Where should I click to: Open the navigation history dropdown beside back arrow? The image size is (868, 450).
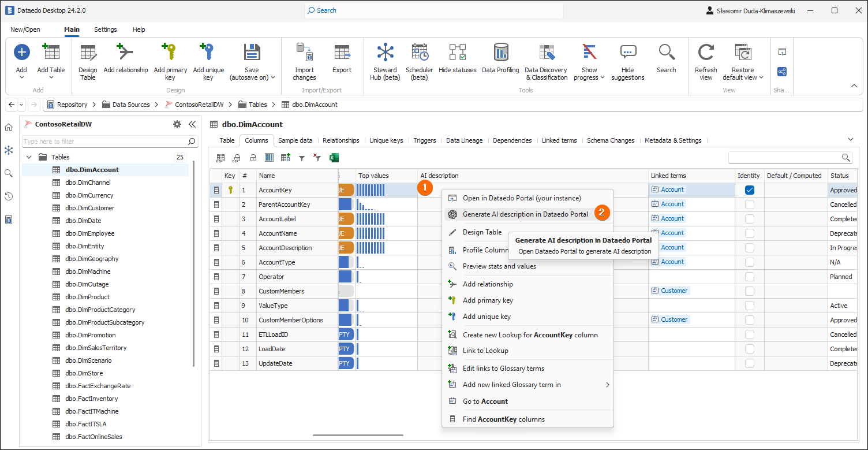click(22, 105)
